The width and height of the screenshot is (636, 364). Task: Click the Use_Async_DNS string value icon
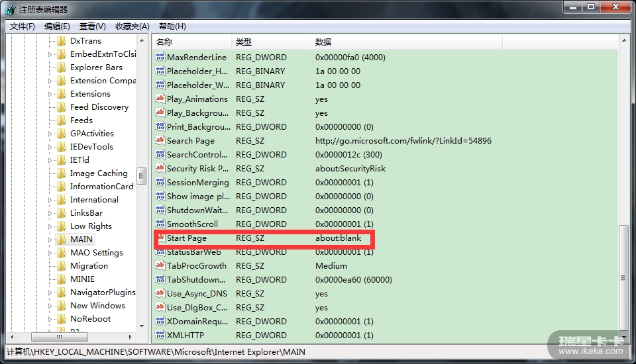(x=160, y=293)
